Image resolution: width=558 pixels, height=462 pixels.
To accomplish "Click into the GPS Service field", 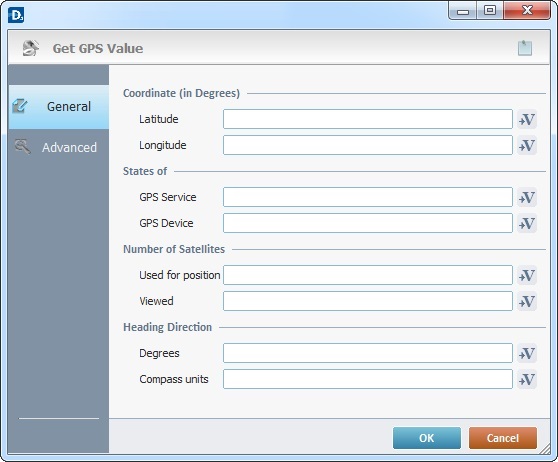I will 368,197.
